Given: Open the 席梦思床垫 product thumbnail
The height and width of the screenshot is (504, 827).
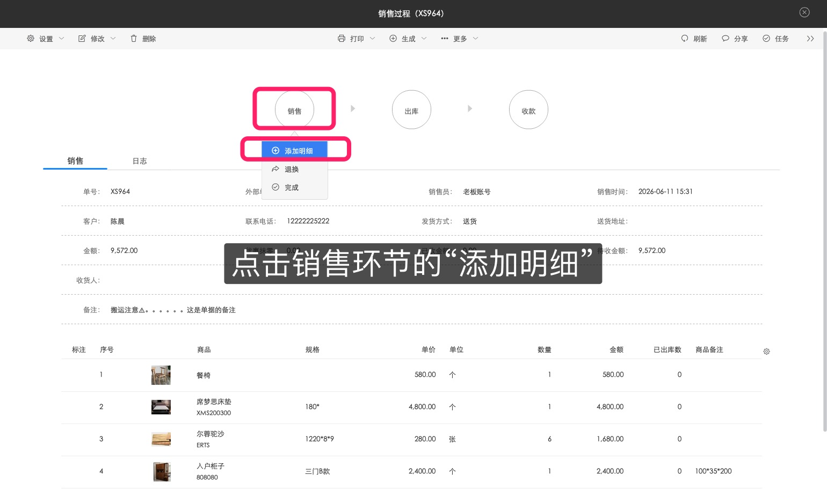Looking at the screenshot, I should [x=161, y=407].
